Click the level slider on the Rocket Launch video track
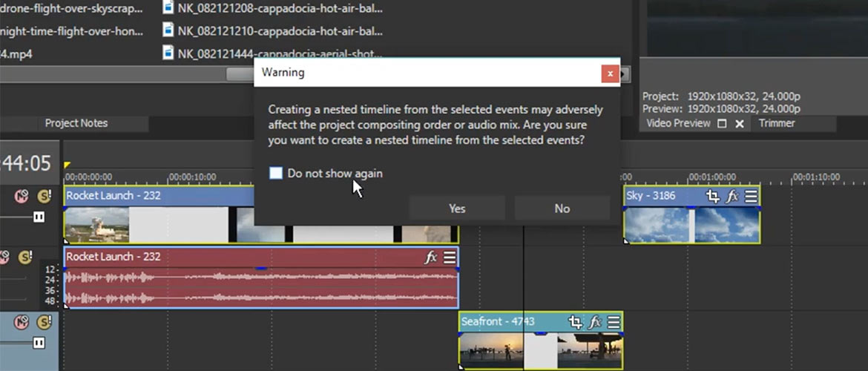The image size is (868, 371). 39,217
